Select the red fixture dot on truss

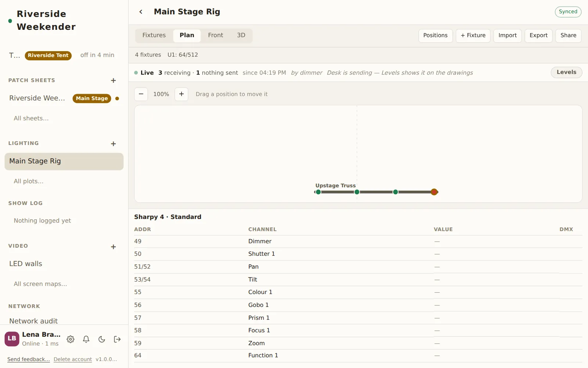pyautogui.click(x=434, y=192)
